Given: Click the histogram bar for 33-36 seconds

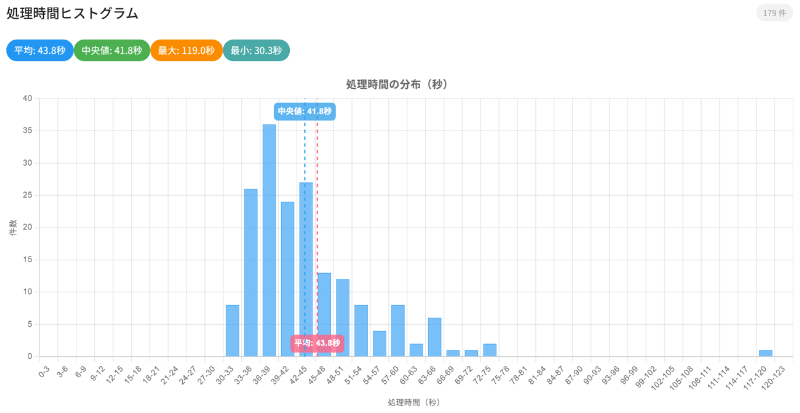Looking at the screenshot, I should click(251, 272).
